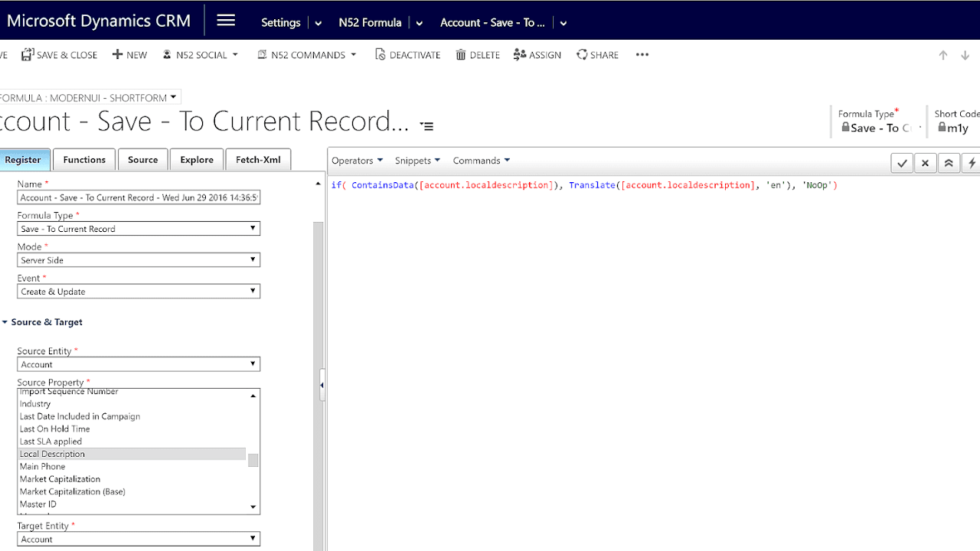Click the Assign button

coord(537,55)
